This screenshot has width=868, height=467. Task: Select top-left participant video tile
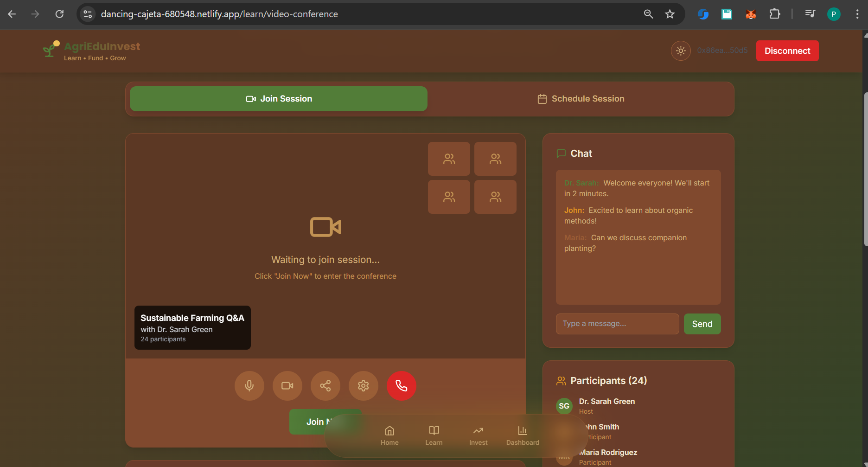(449, 159)
